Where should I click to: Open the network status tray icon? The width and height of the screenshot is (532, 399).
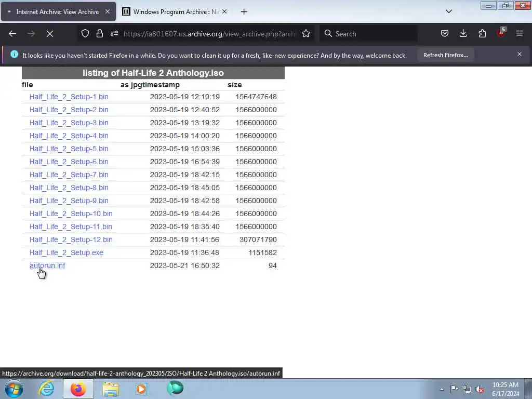[467, 389]
